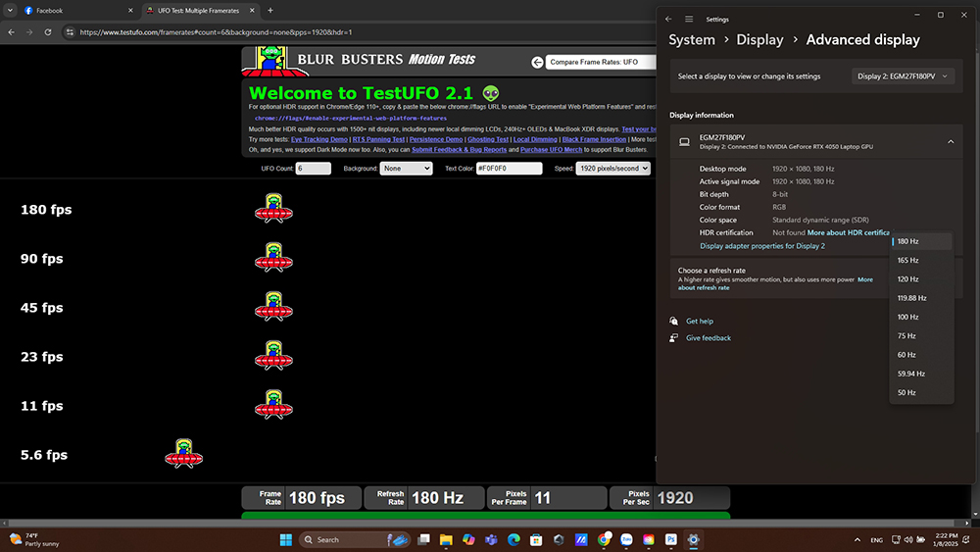The height and width of the screenshot is (552, 980).
Task: Click the Windows taskbar Search box
Action: [x=355, y=539]
